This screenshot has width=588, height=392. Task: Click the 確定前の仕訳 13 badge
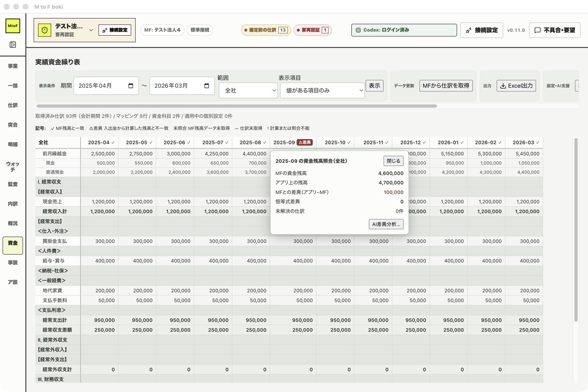point(266,30)
